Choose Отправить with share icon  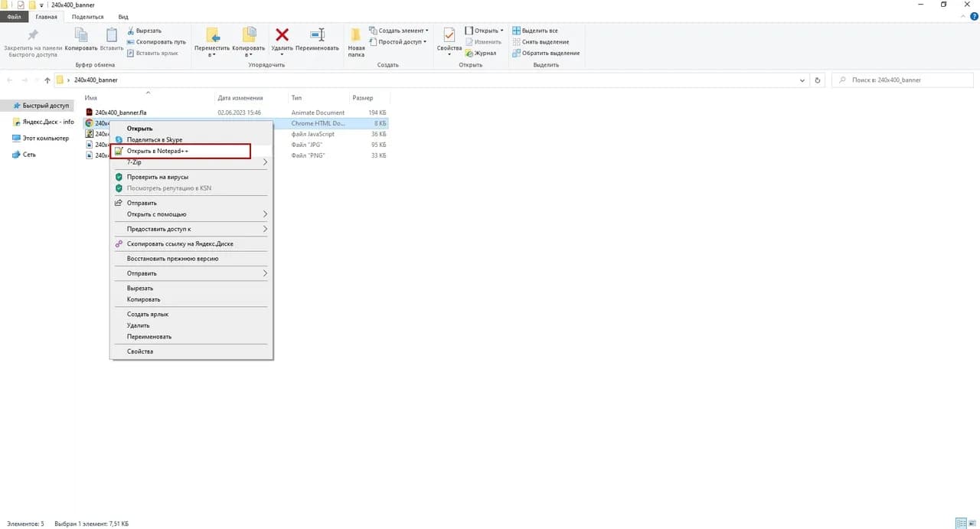pos(191,203)
